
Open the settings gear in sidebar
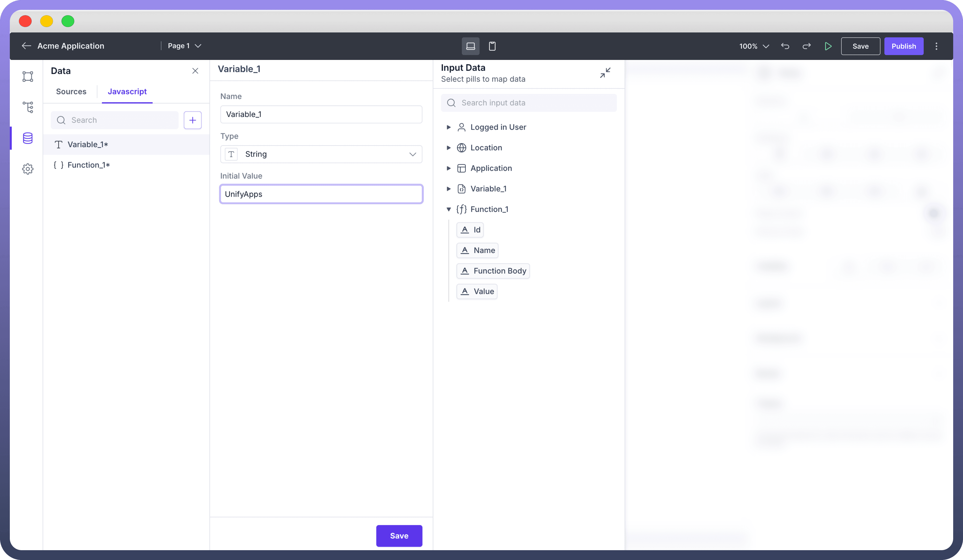tap(28, 169)
